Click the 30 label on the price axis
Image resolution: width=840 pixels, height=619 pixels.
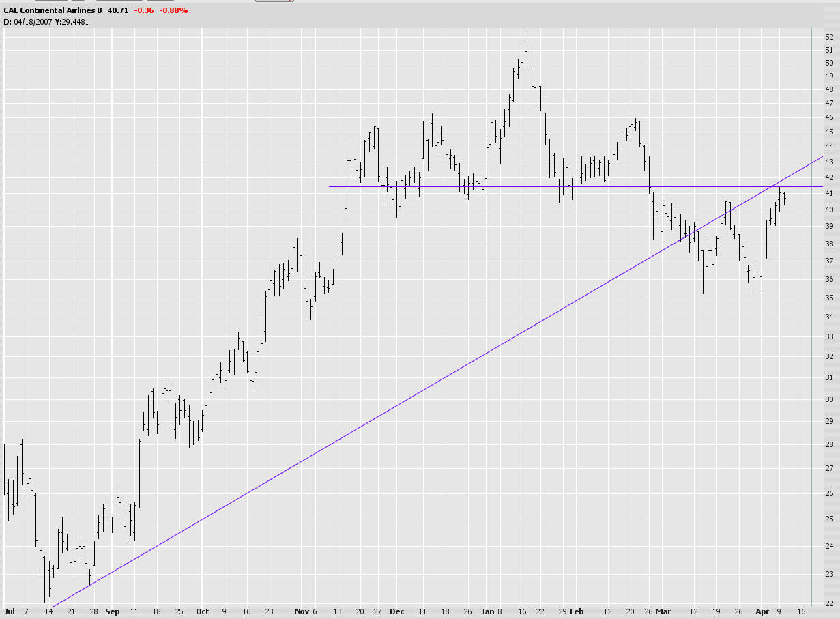(x=829, y=399)
